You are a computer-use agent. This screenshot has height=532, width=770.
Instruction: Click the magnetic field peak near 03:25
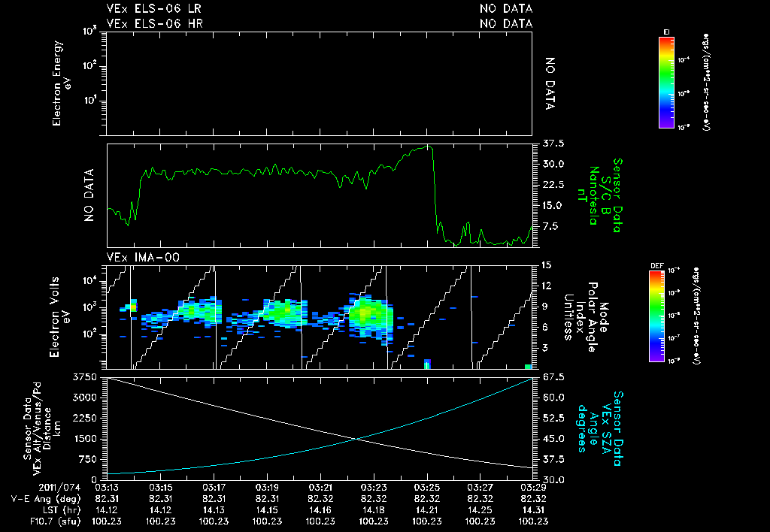[x=428, y=147]
